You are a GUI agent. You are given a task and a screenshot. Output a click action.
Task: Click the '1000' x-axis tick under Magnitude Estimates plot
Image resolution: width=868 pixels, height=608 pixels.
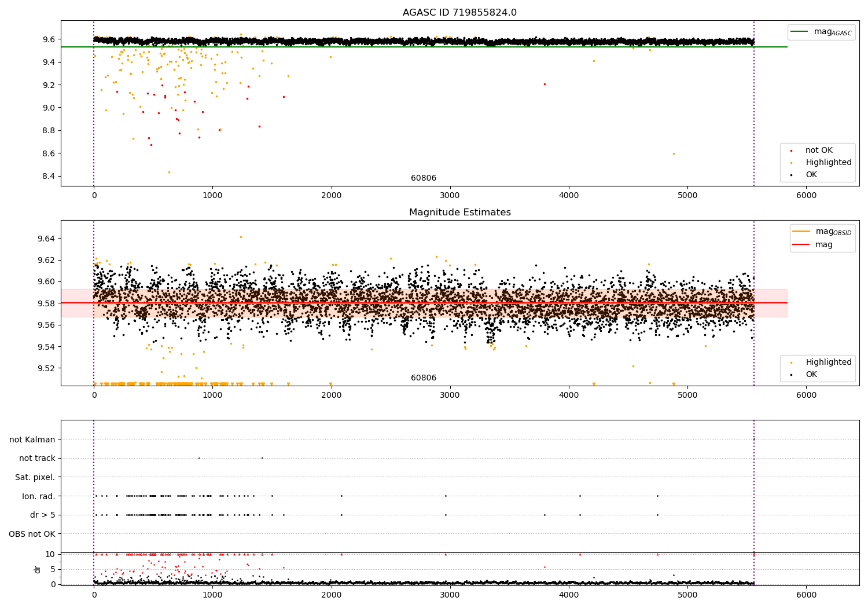212,395
